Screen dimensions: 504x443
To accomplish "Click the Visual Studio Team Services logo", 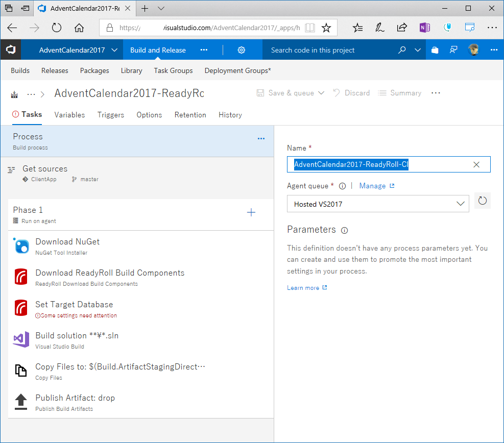I will pyautogui.click(x=11, y=50).
